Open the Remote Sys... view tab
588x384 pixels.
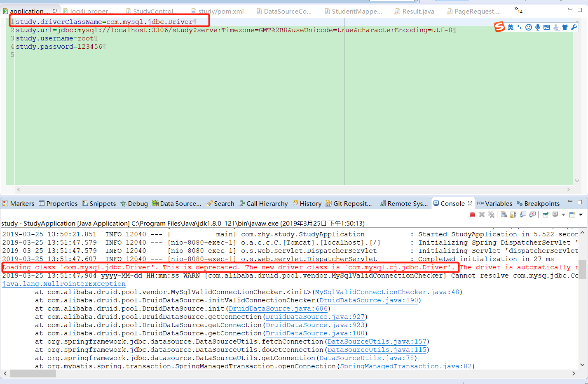click(x=404, y=203)
